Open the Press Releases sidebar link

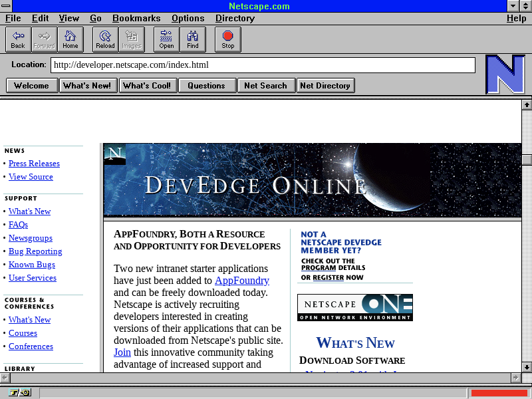coord(34,164)
